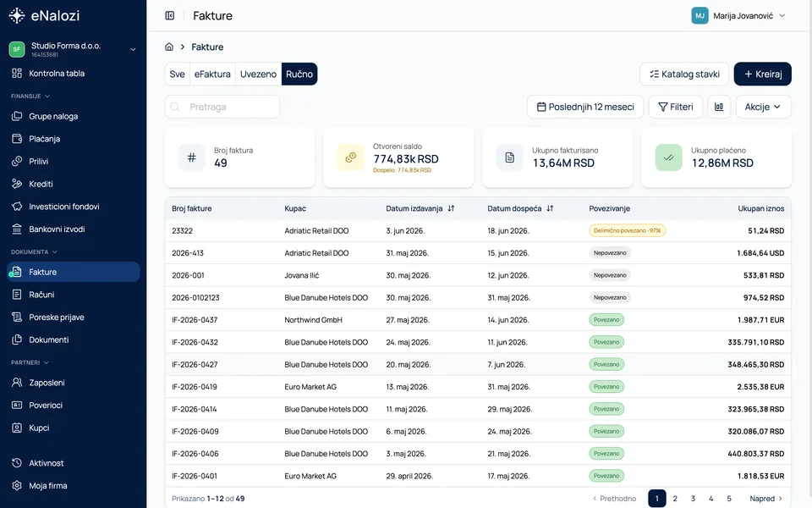This screenshot has height=508, width=812.
Task: Click the Investicioni fondovi piggy bank icon
Action: [x=17, y=207]
